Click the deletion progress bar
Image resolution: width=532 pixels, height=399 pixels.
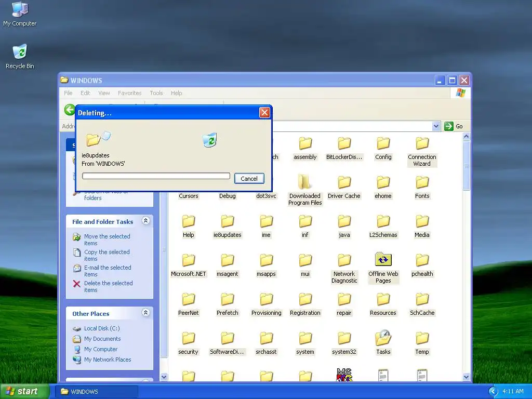pos(156,176)
